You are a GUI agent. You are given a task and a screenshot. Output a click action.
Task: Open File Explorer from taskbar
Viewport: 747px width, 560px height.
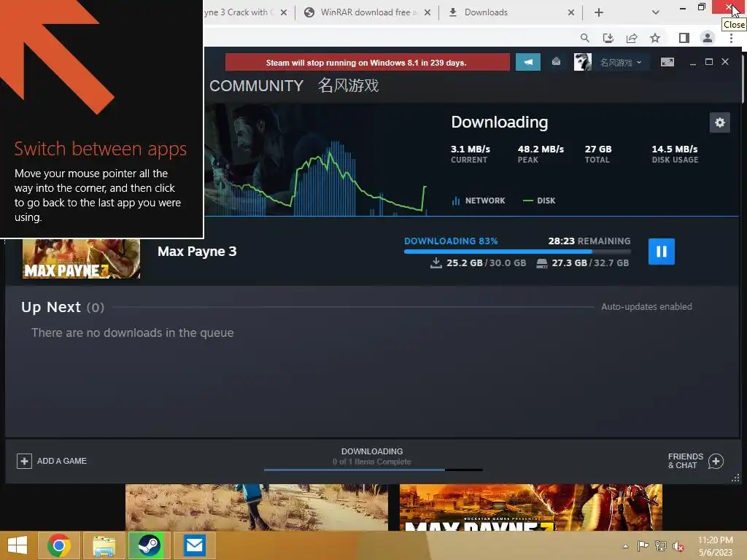[104, 545]
